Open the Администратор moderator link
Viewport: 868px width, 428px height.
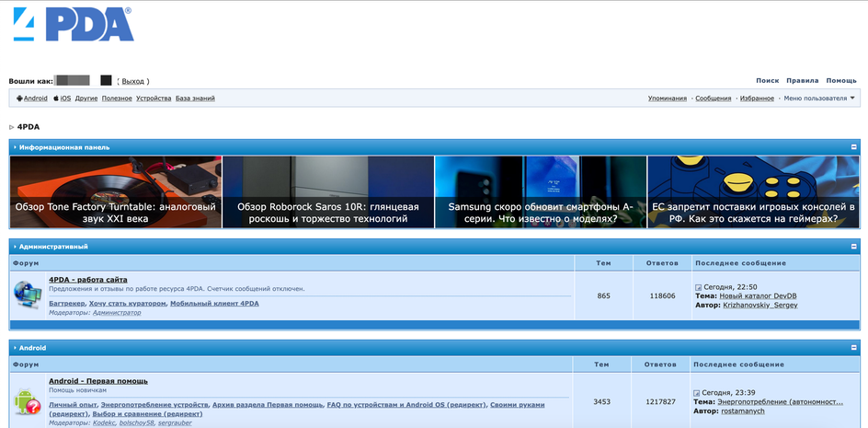tap(117, 313)
